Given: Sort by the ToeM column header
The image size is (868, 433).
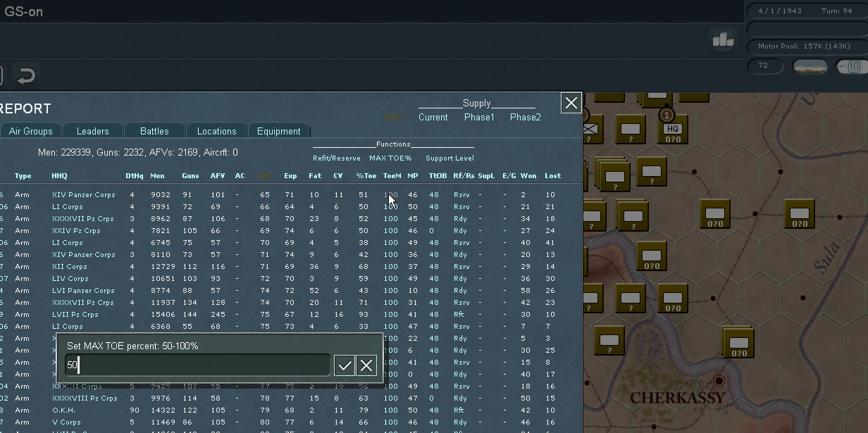Looking at the screenshot, I should [392, 176].
